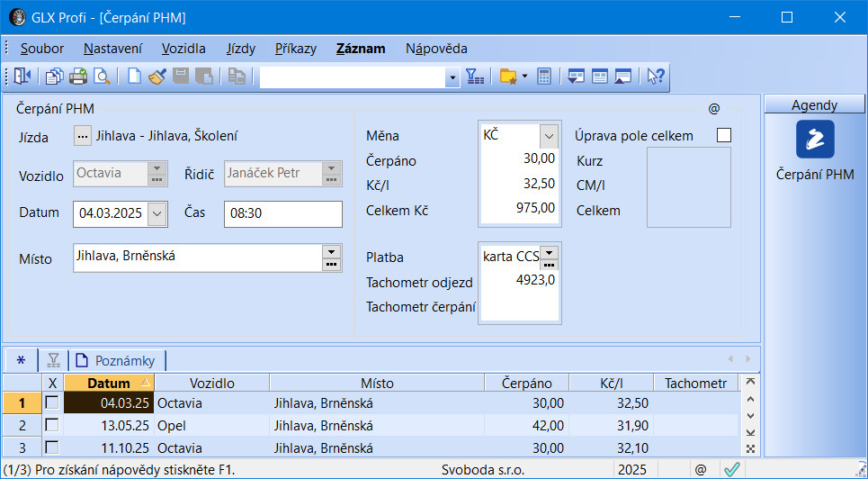
Task: Open the Jízdy menu
Action: click(241, 49)
